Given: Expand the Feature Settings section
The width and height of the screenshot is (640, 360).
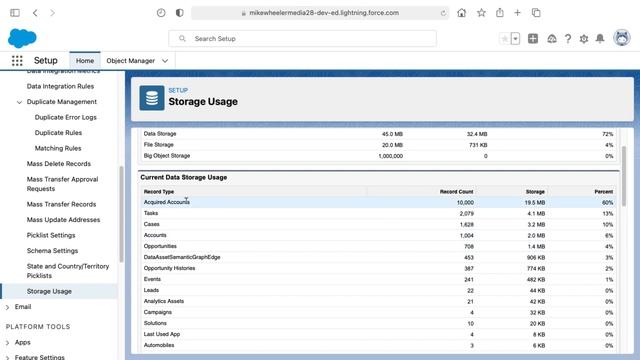Looking at the screenshot, I should [x=7, y=358].
